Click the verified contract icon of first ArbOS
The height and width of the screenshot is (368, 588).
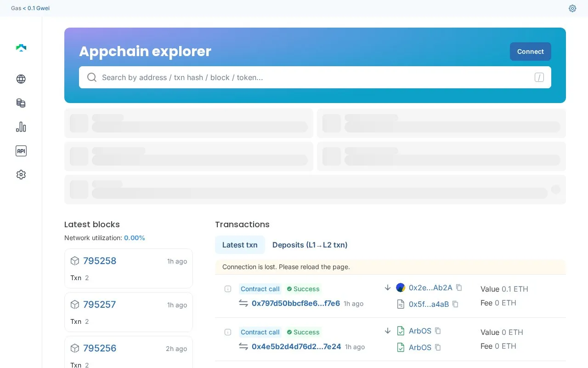point(401,331)
